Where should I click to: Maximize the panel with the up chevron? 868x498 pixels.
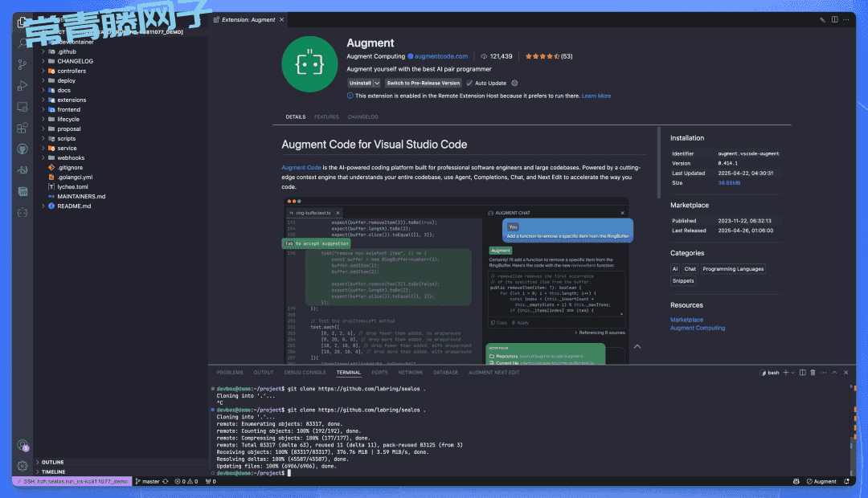pyautogui.click(x=834, y=373)
